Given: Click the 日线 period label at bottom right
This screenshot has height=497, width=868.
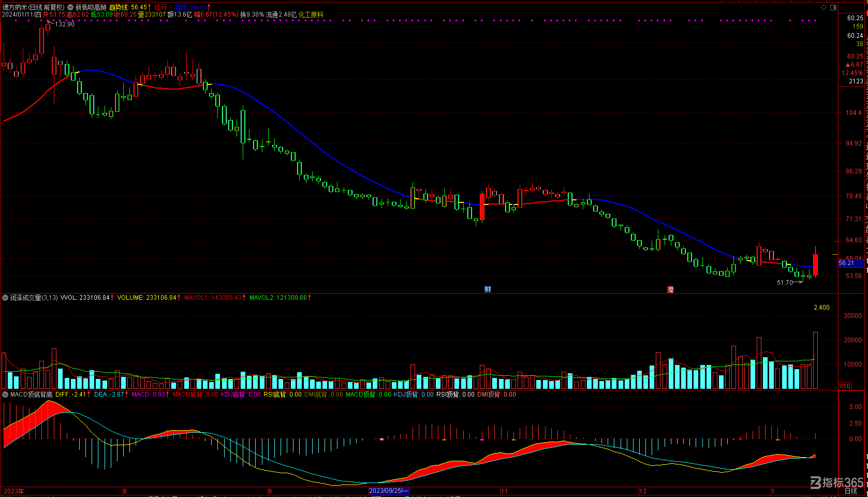Looking at the screenshot, I should tap(851, 491).
